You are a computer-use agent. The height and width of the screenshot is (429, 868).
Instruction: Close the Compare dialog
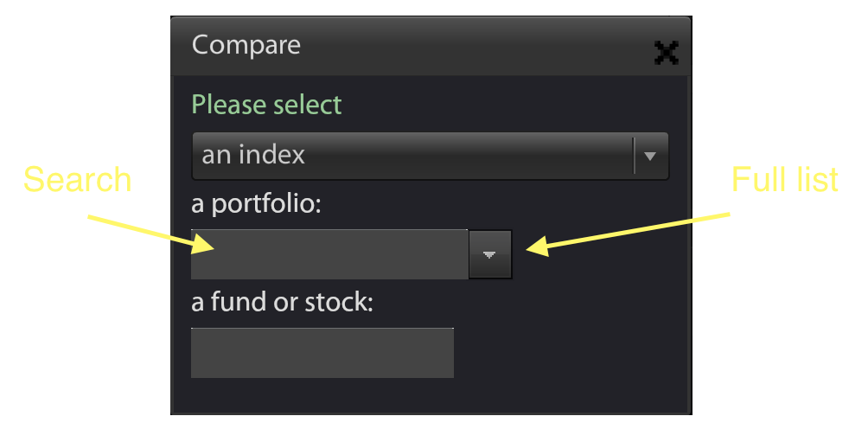click(x=666, y=53)
